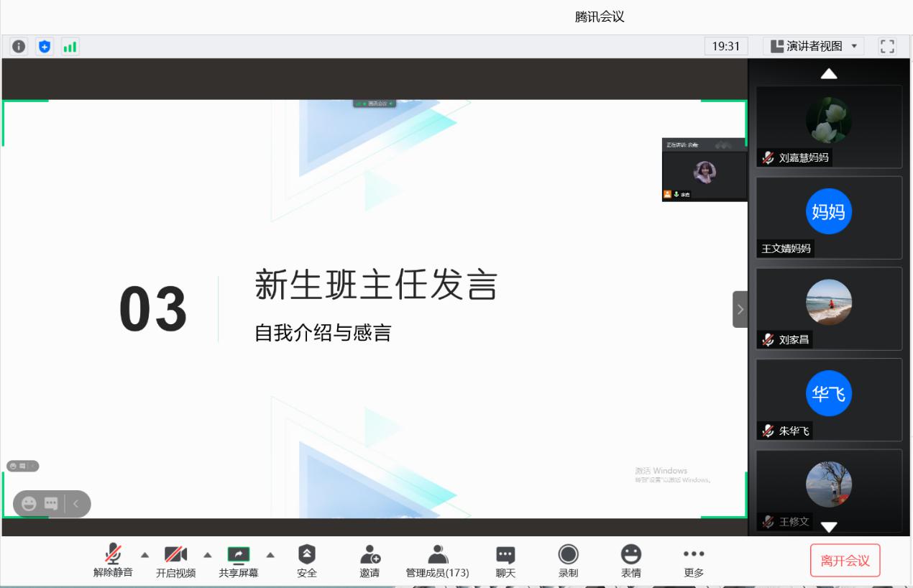Viewport: 913px width, 588px height.
Task: Start recording with 录制 button
Action: pos(568,561)
